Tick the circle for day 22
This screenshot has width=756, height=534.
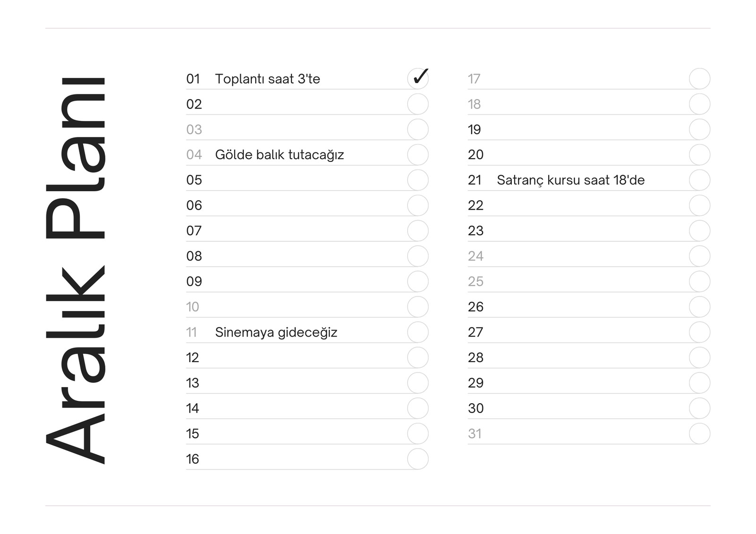(699, 205)
